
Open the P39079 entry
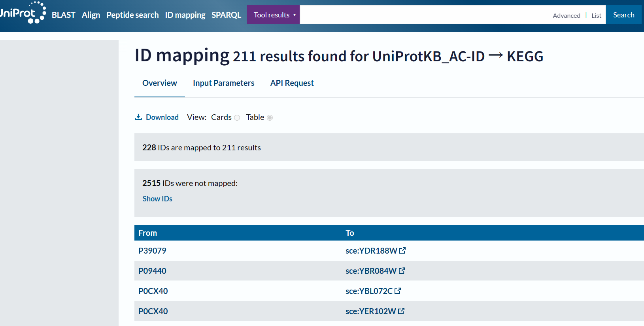(x=152, y=250)
